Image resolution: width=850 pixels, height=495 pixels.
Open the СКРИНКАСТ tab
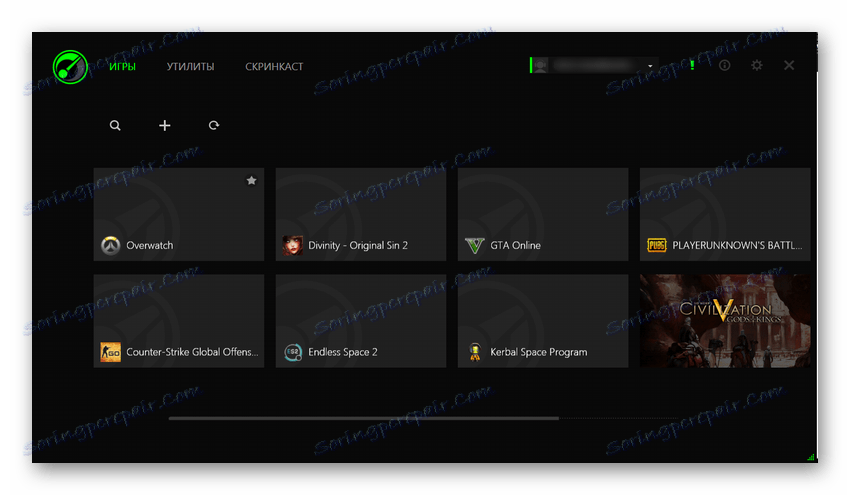(x=274, y=67)
